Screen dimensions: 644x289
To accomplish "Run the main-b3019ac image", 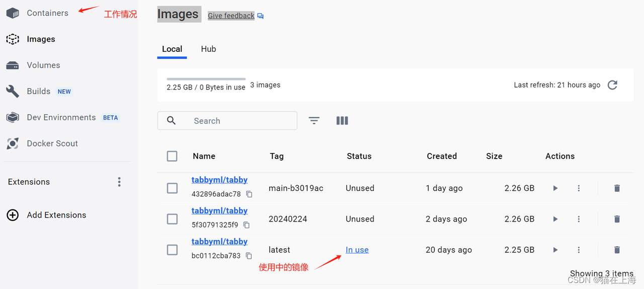I will point(555,188).
